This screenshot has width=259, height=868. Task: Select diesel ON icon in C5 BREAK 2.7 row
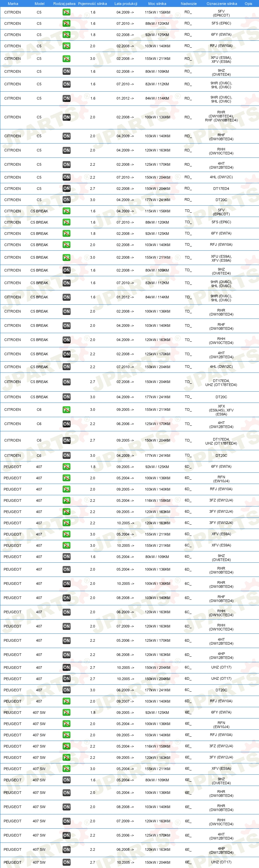67,382
